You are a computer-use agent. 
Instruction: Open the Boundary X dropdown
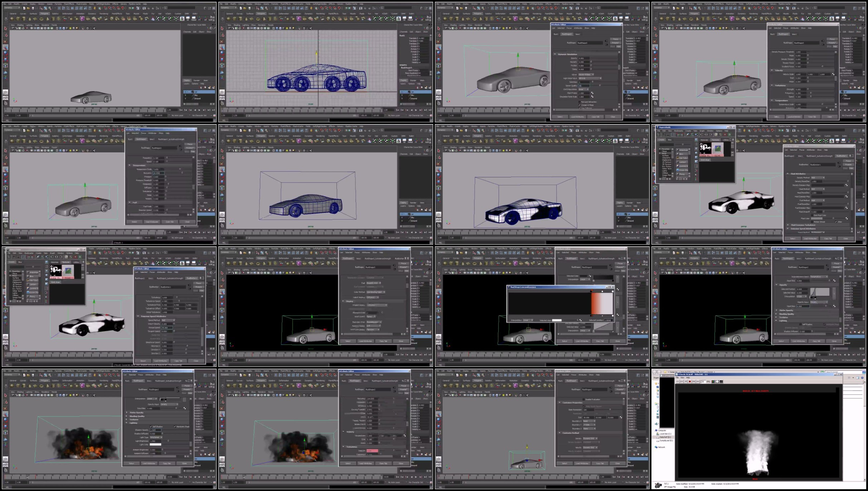[589, 421]
